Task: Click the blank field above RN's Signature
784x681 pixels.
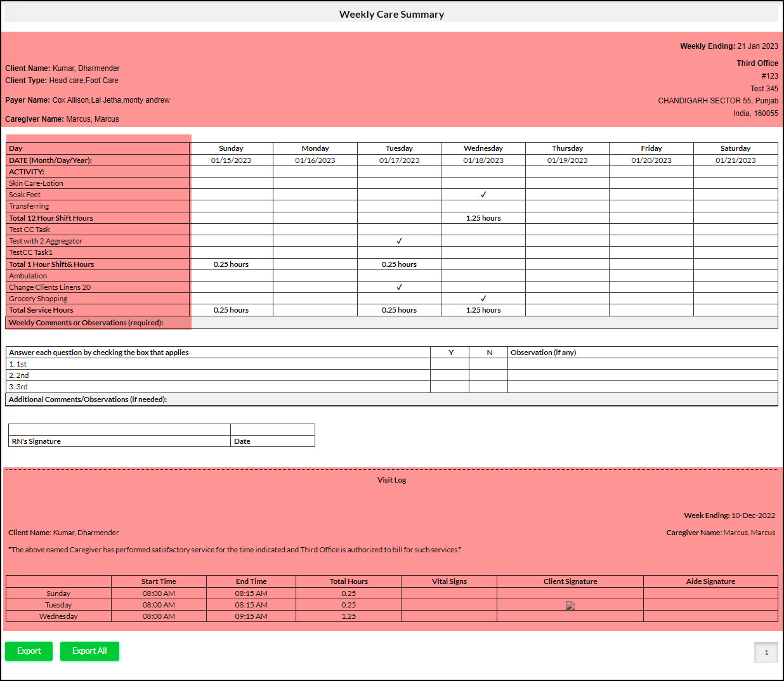Action: (x=119, y=429)
